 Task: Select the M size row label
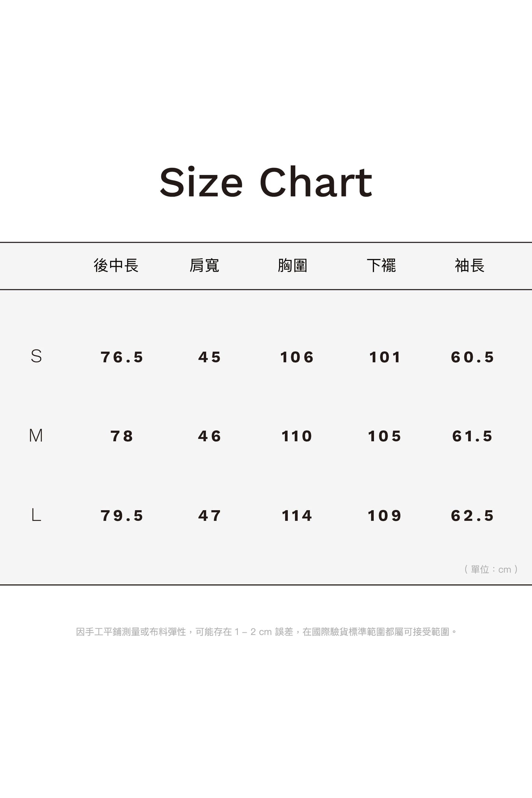[x=36, y=435]
